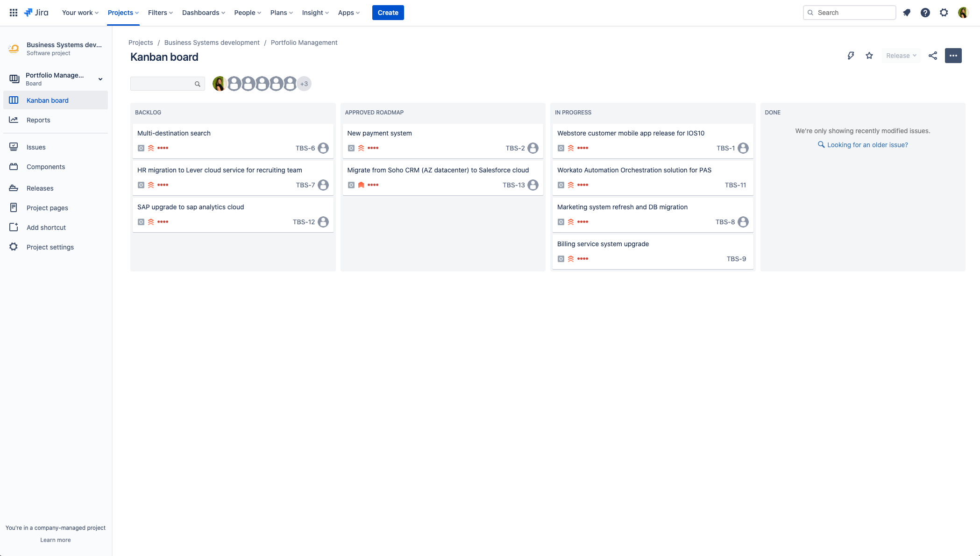
Task: Open the Release dropdown menu
Action: click(901, 55)
